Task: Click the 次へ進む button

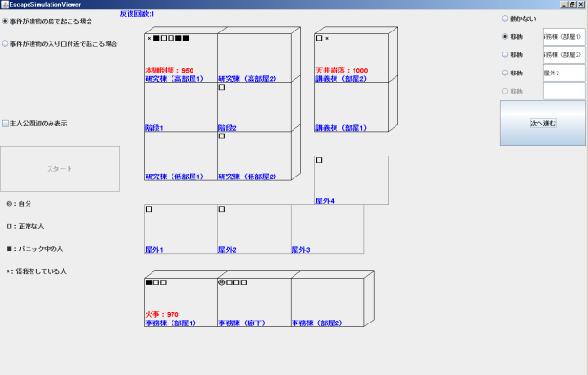Action: tap(542, 123)
